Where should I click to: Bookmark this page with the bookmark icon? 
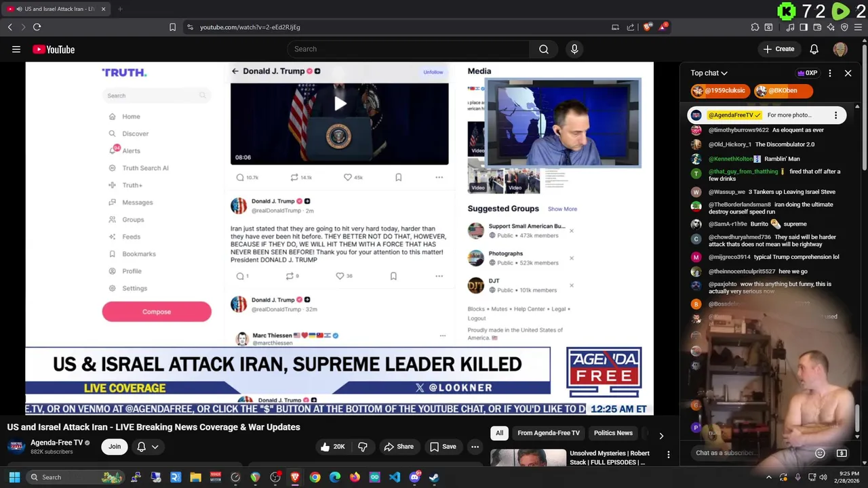(x=172, y=27)
